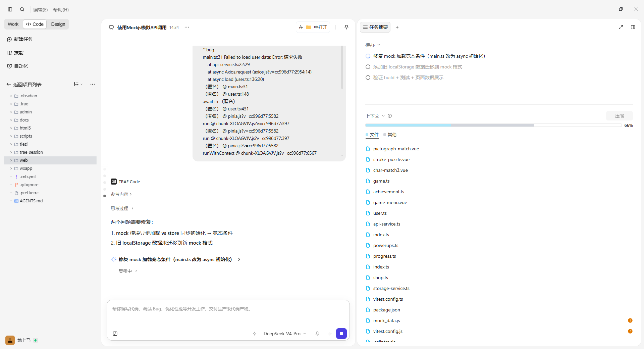Open the .gitignore file
644x349 pixels.
(29, 185)
